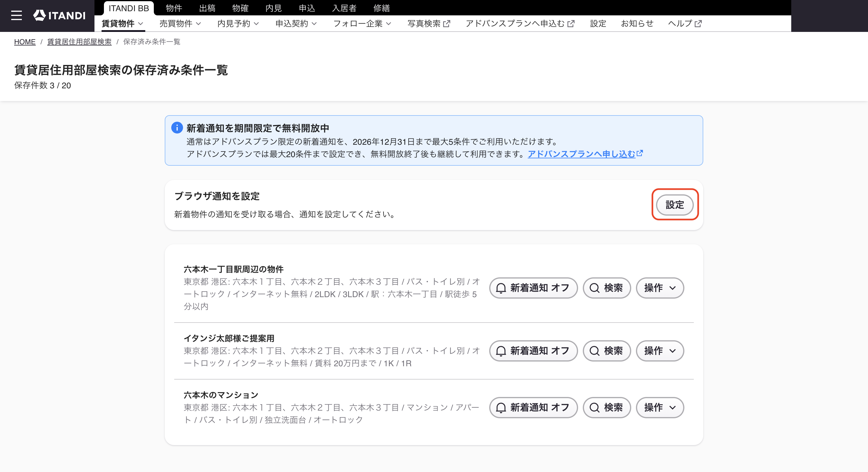
Task: Click the 六本木一丁目駅周辺の物件 title
Action: (x=234, y=269)
